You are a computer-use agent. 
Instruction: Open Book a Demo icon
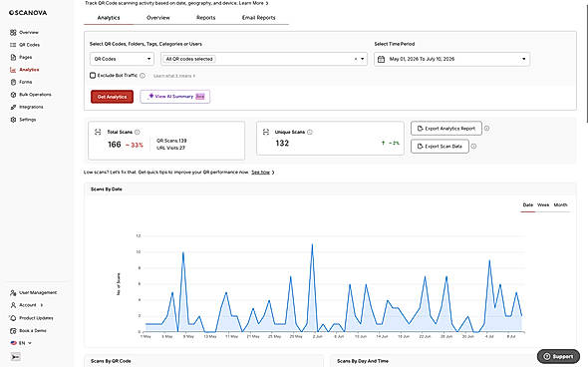click(13, 331)
